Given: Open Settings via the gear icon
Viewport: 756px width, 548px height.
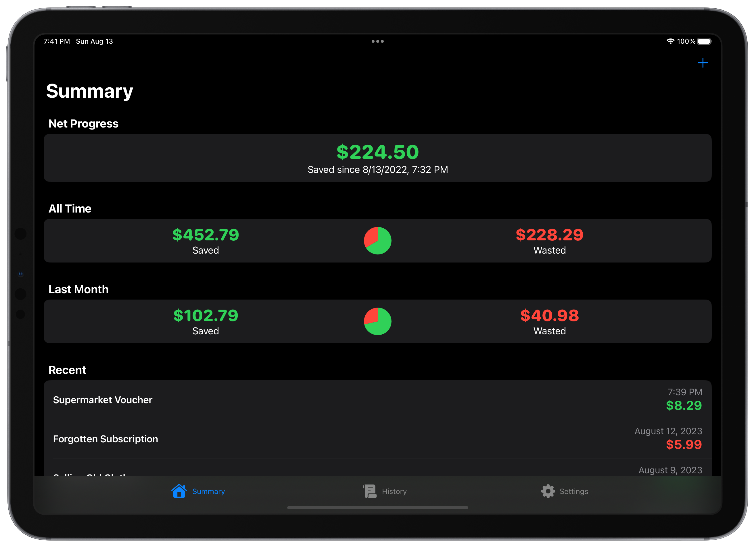Looking at the screenshot, I should coord(548,491).
